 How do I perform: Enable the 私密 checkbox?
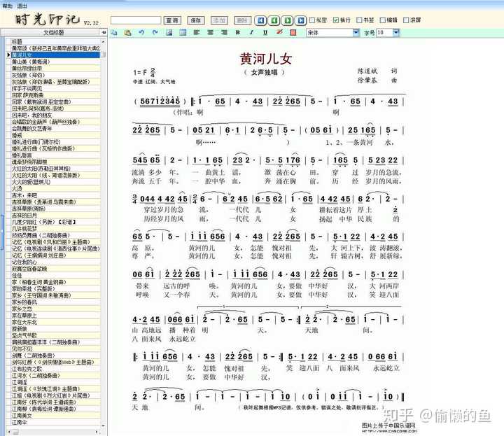coord(311,20)
